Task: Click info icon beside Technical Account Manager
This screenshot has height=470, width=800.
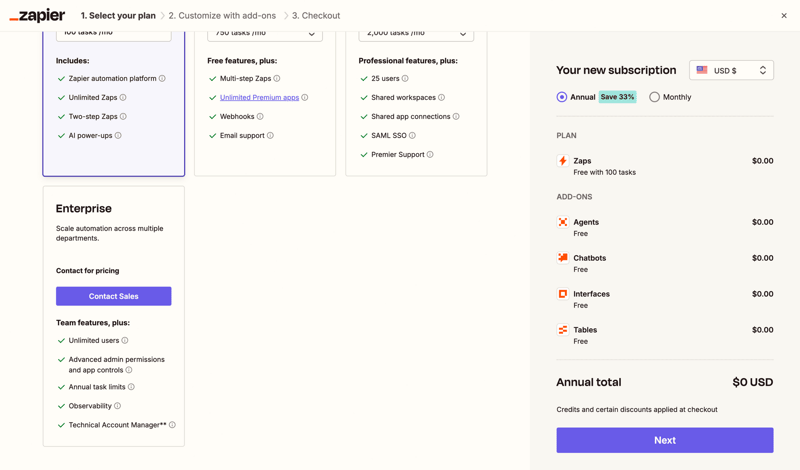Action: click(172, 425)
